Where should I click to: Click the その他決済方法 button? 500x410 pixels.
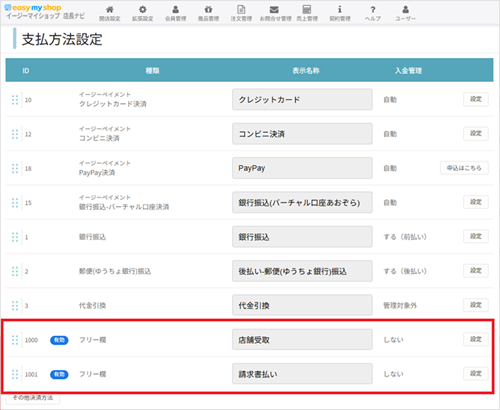click(33, 398)
